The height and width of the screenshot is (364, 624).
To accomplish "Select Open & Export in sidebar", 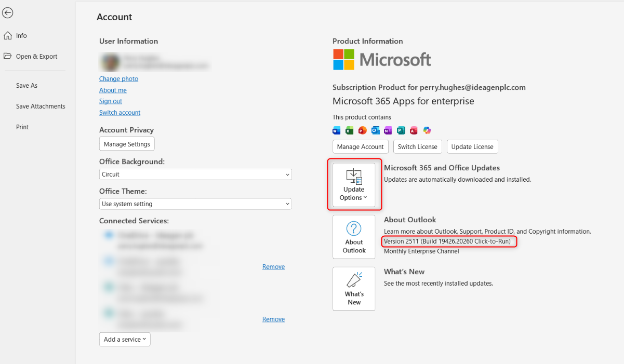I will coord(36,57).
